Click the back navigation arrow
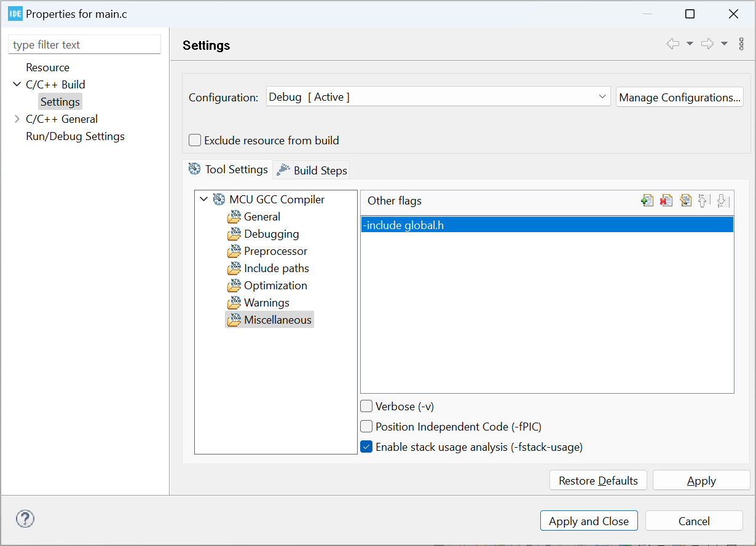This screenshot has height=546, width=756. pos(673,44)
